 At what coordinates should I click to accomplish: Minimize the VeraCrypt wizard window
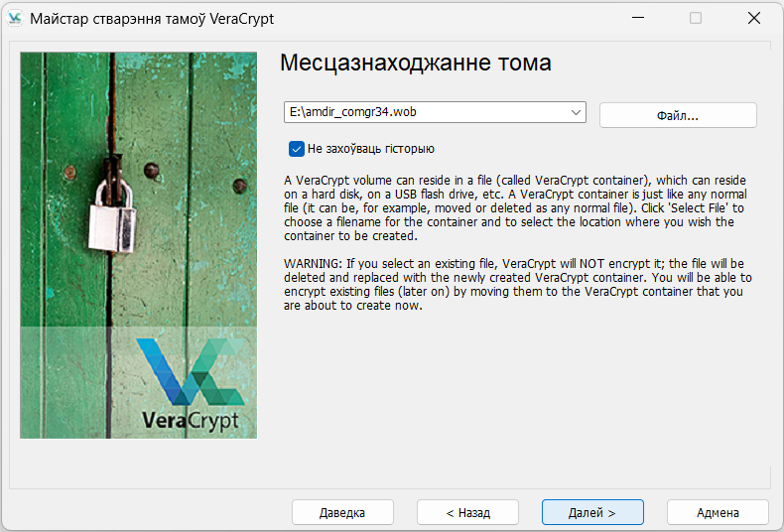637,18
